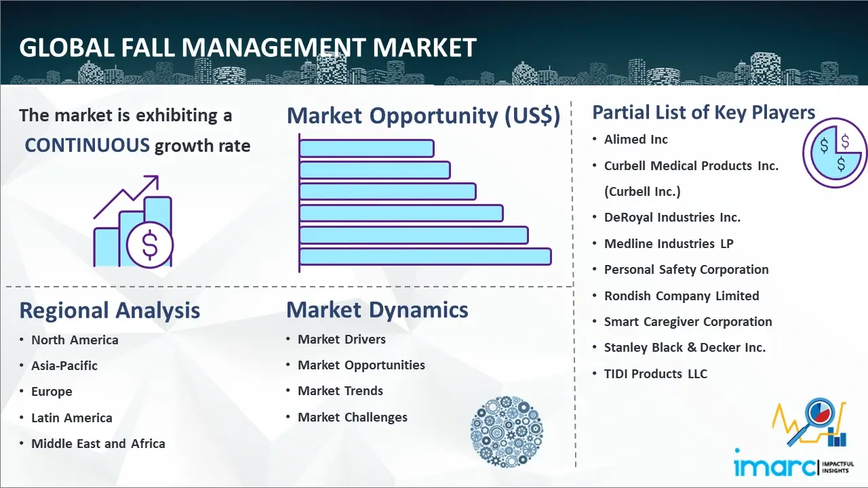Click Market Challenges item
The height and width of the screenshot is (488, 868).
point(353,418)
